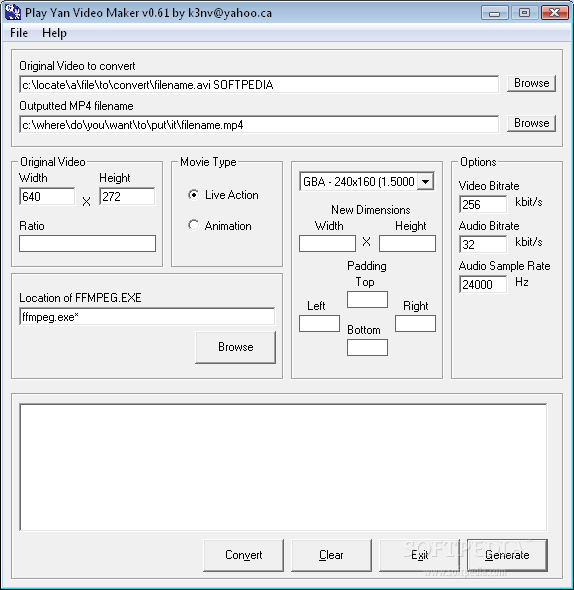Close the Play Yan Video Maker window
574x590 pixels.
tap(554, 13)
